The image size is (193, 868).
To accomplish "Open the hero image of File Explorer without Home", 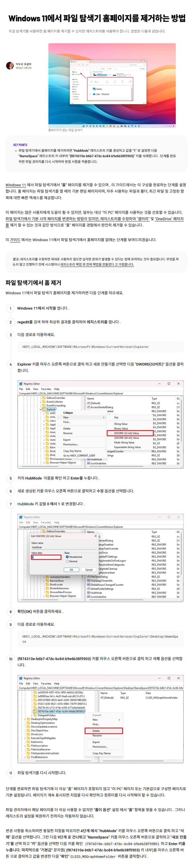I will click(x=112, y=85).
